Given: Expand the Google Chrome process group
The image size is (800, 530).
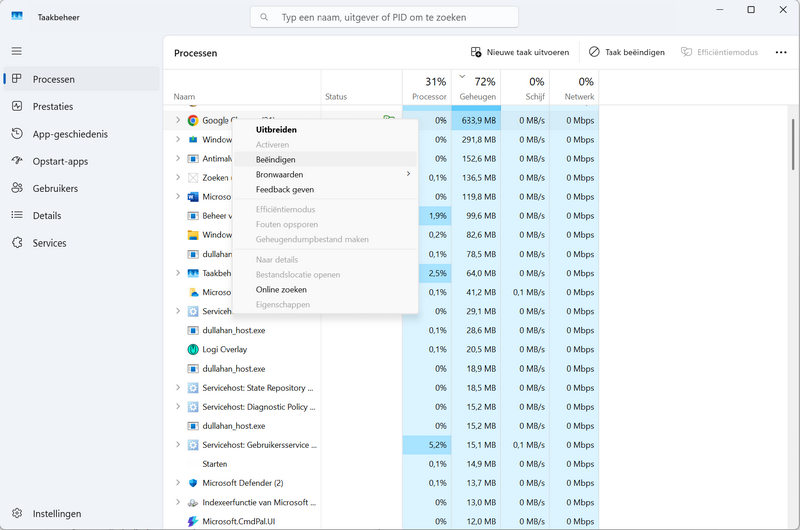Looking at the screenshot, I should (178, 120).
